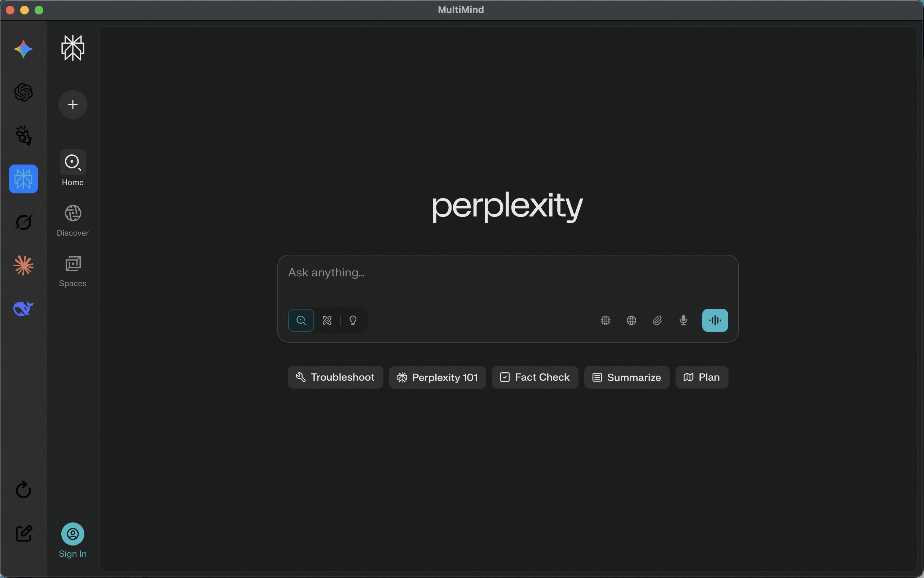Choose the Plan suggestion

click(x=701, y=377)
